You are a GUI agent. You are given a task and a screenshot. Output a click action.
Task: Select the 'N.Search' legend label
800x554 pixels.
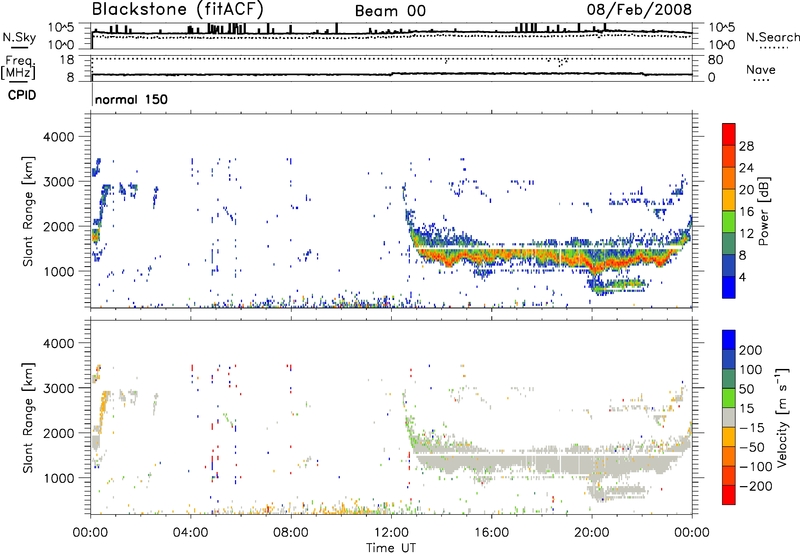[773, 37]
